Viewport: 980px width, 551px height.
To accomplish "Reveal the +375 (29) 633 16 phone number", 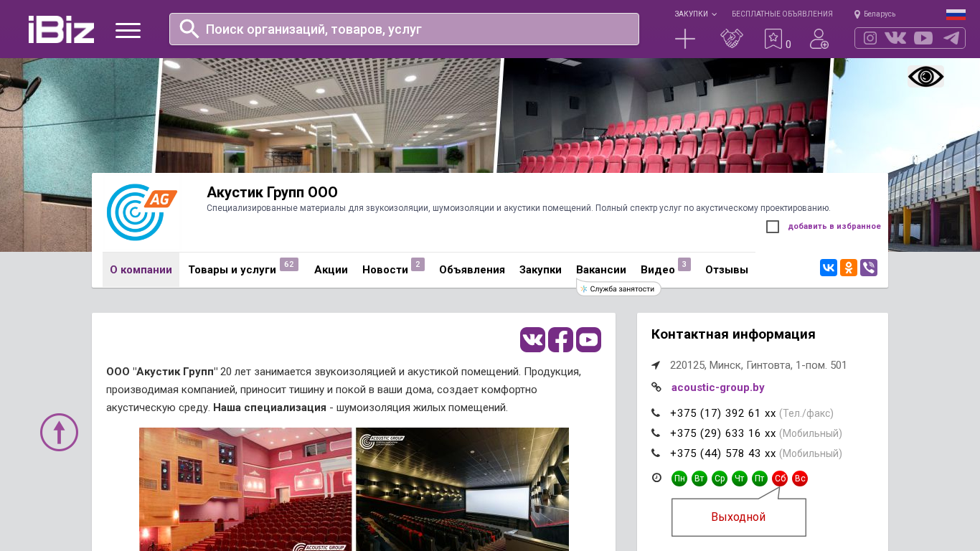I will pos(723,433).
